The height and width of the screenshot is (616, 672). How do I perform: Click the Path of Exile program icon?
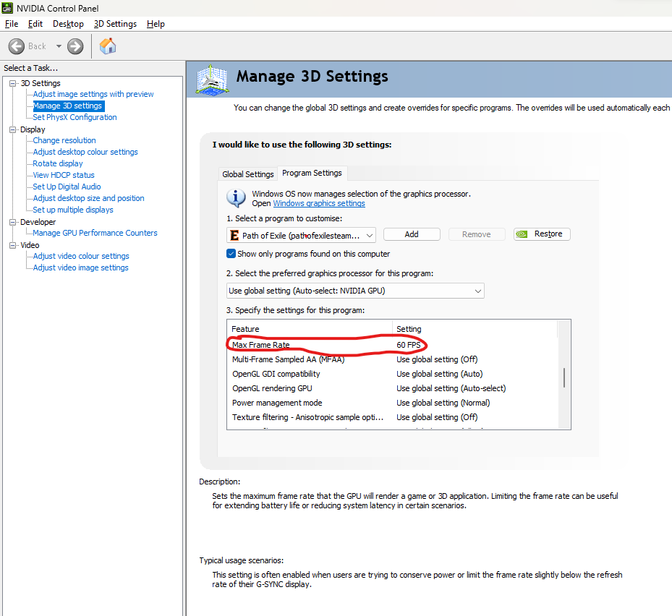coord(234,235)
